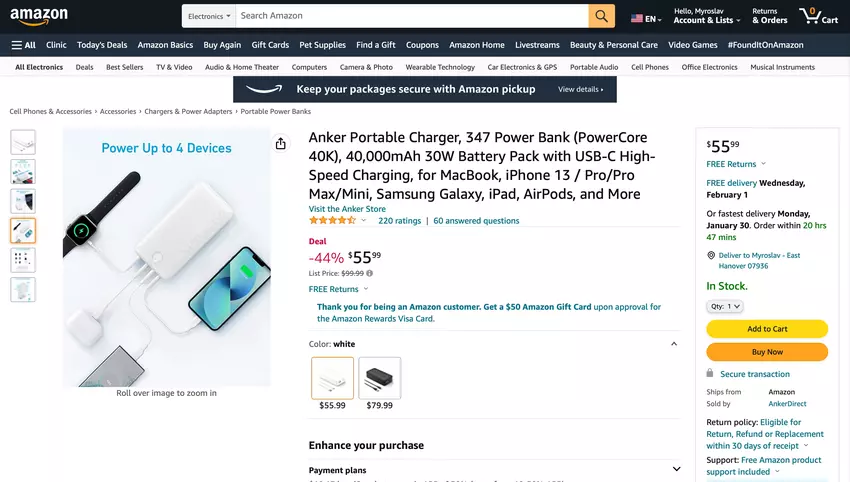Click the Amazon logo

[x=40, y=16]
